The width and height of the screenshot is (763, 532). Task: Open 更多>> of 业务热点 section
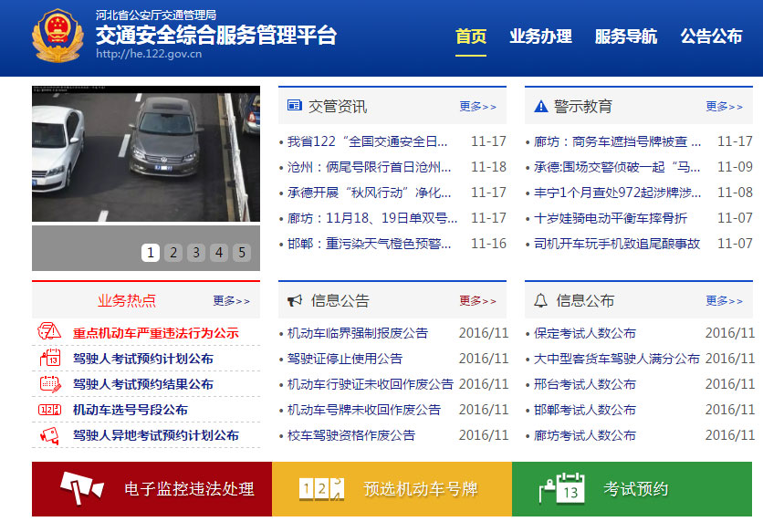pyautogui.click(x=229, y=298)
